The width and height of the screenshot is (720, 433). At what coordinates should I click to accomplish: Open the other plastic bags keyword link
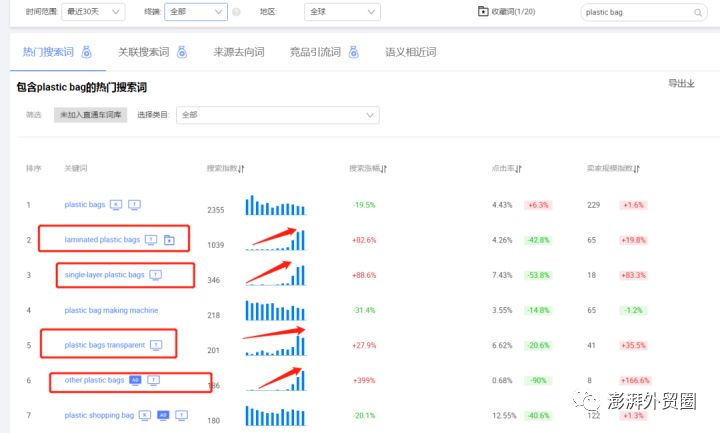coord(94,380)
